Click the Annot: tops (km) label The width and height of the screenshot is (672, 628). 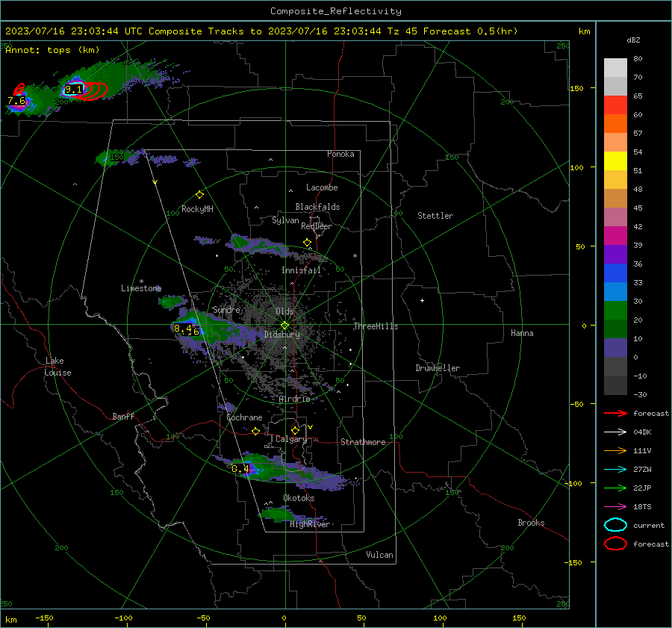pyautogui.click(x=52, y=50)
